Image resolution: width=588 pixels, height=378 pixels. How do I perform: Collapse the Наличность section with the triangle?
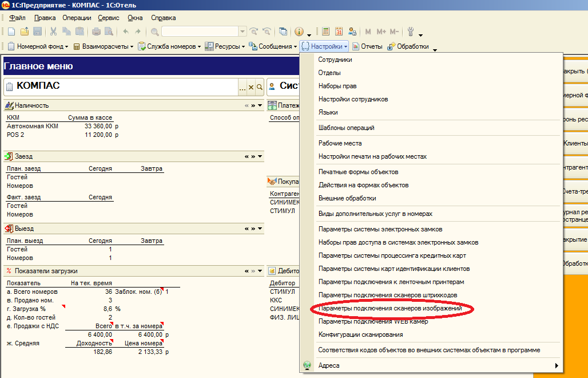click(x=260, y=105)
